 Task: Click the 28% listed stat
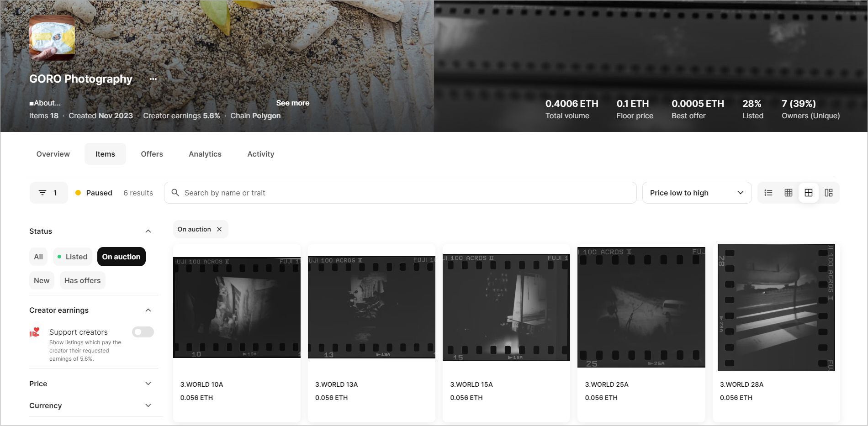coord(753,109)
